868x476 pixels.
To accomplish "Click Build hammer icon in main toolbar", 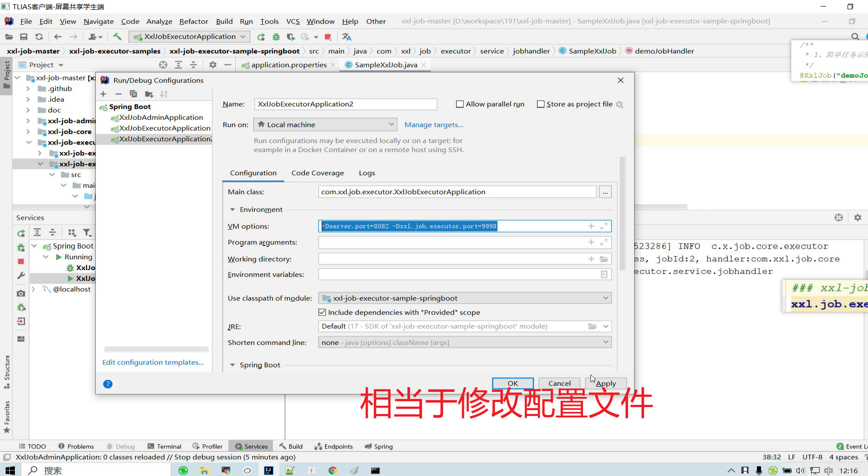I will (x=117, y=37).
